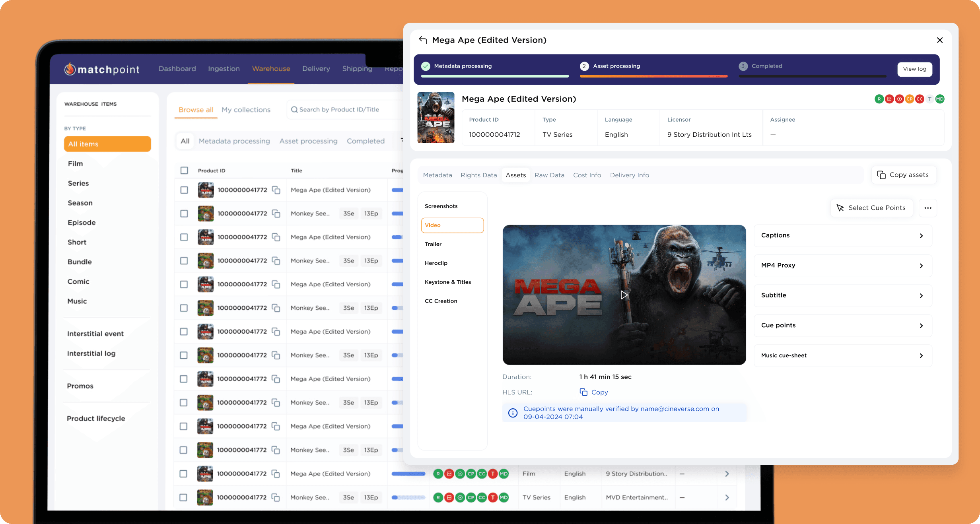Screen dimensions: 980x524
Task: Click the magnifier icon in the search field
Action: click(294, 109)
